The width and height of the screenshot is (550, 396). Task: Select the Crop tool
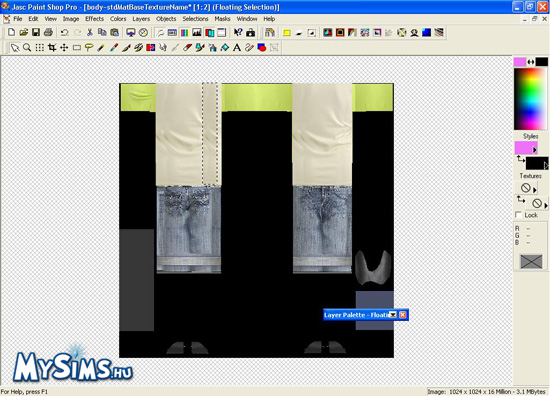pos(52,47)
